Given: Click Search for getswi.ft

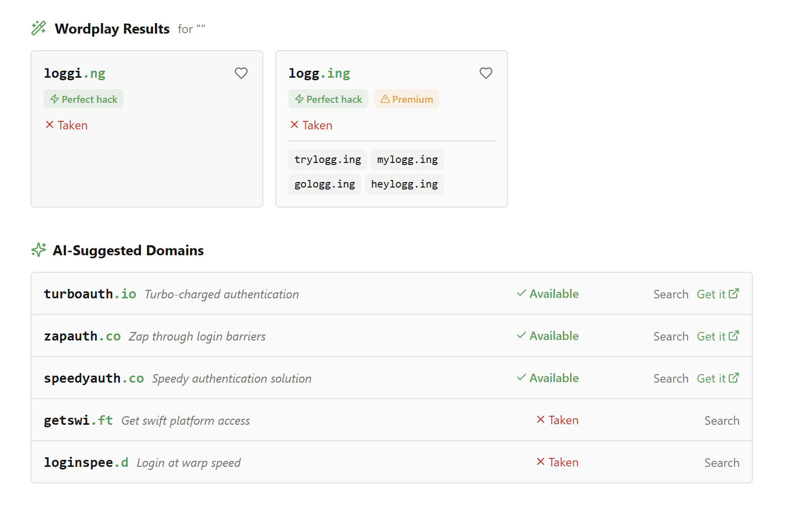Looking at the screenshot, I should tap(721, 421).
